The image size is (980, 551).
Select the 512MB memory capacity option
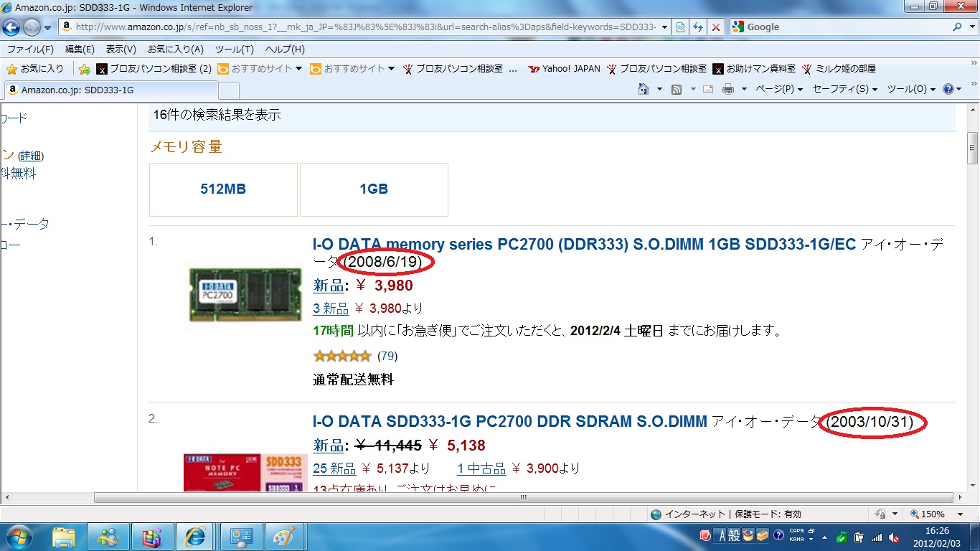[x=223, y=189]
